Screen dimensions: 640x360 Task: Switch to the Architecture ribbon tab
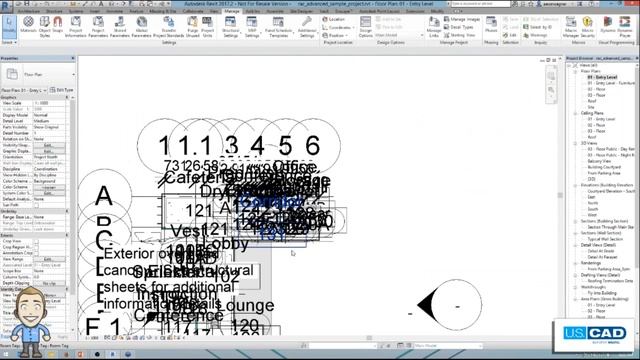point(29,11)
